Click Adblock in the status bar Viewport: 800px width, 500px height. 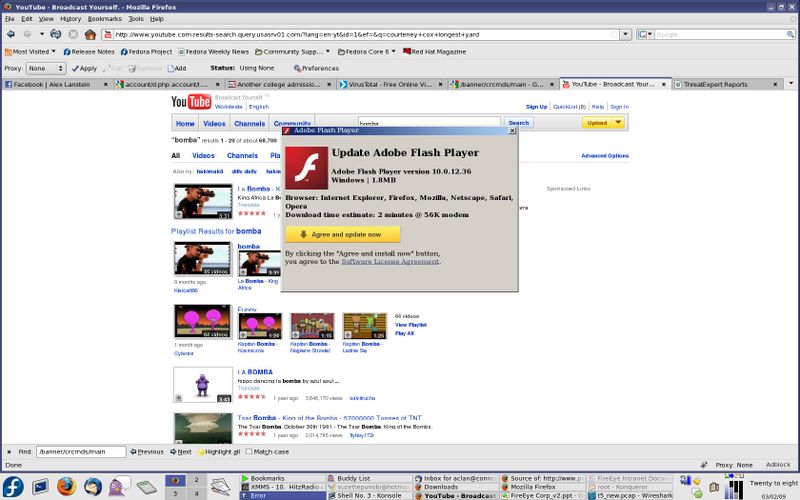click(x=778, y=465)
